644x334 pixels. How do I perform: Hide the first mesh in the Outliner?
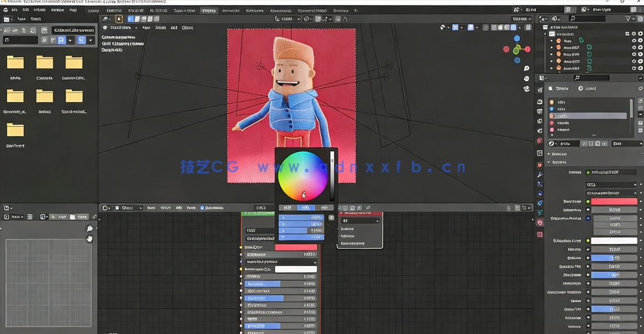[x=634, y=41]
